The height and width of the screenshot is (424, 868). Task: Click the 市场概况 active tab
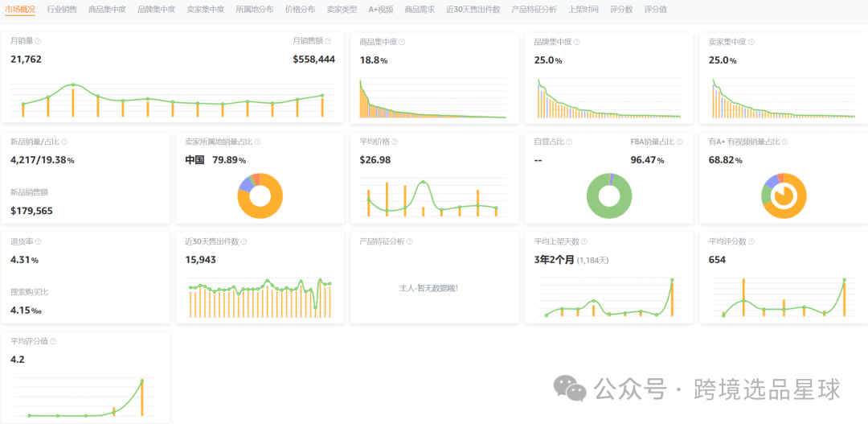(x=20, y=10)
